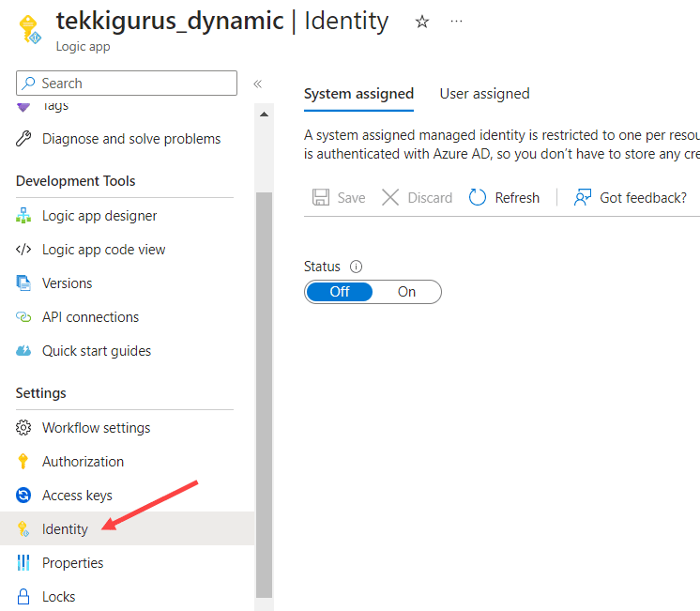Click the Quick start guides cloud icon

click(23, 351)
